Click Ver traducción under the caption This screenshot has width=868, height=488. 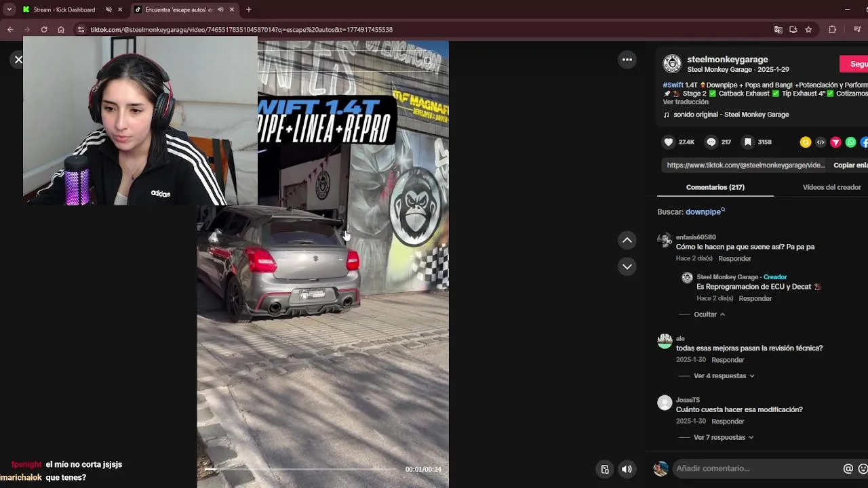click(686, 102)
